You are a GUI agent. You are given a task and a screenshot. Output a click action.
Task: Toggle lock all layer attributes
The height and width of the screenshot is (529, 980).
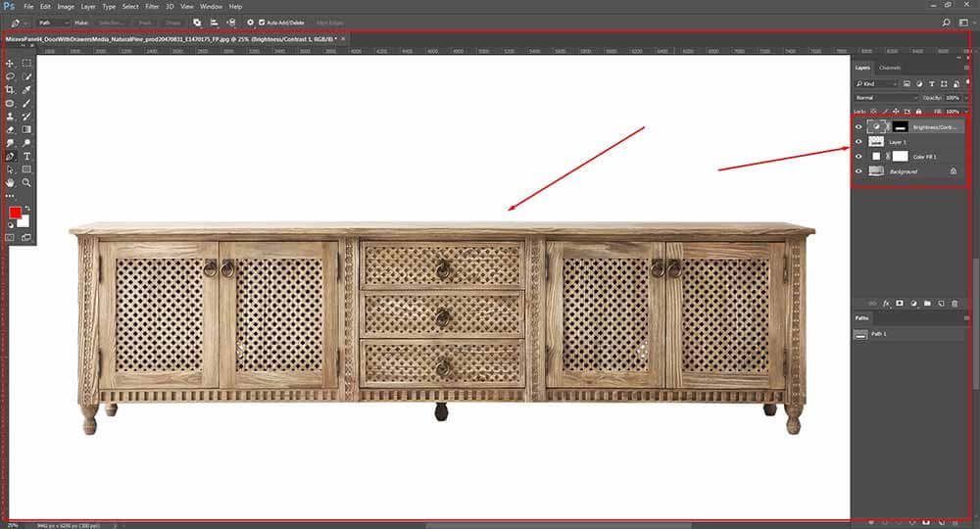pos(919,111)
